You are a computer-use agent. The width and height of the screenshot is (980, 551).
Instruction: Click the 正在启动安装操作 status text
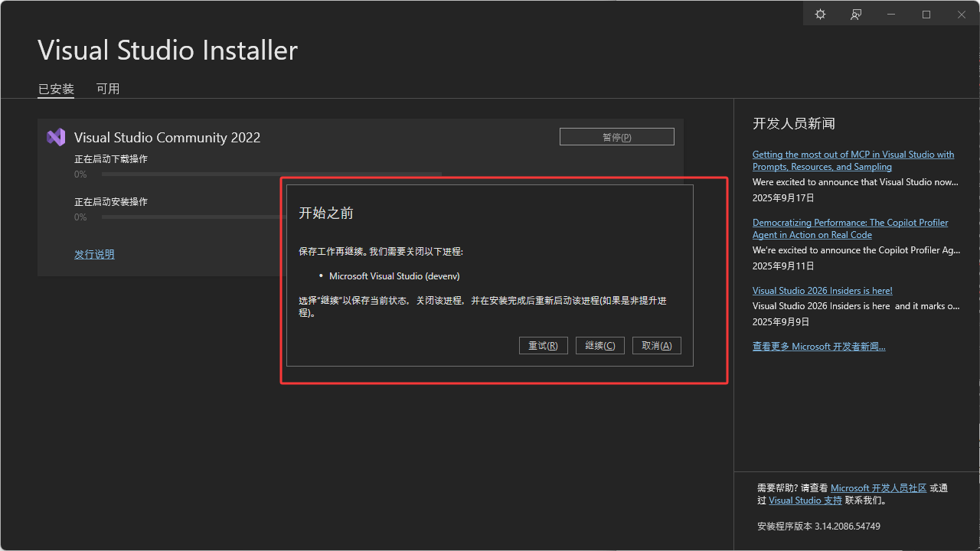point(111,202)
